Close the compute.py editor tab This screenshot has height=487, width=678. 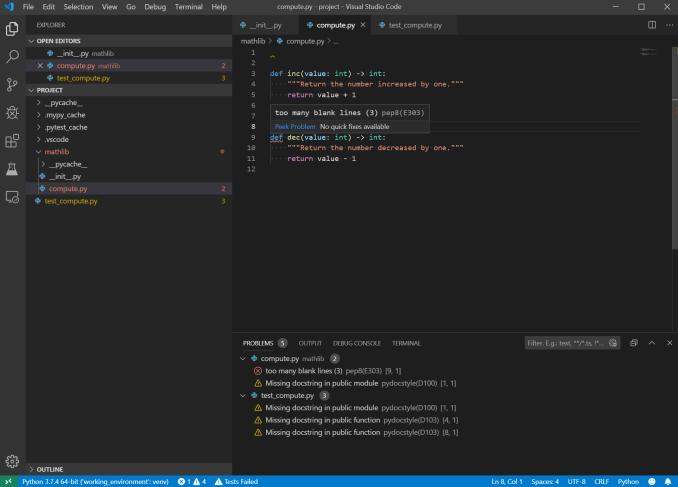[x=363, y=25]
